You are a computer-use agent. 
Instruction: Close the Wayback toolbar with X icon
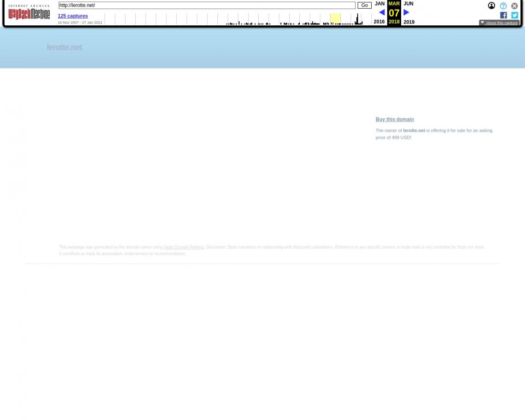(x=514, y=6)
